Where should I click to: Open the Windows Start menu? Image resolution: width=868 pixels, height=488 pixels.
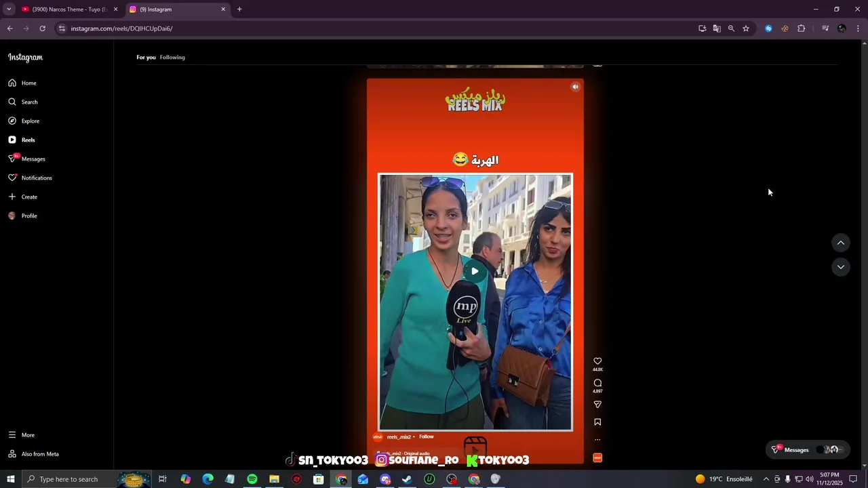(11, 479)
